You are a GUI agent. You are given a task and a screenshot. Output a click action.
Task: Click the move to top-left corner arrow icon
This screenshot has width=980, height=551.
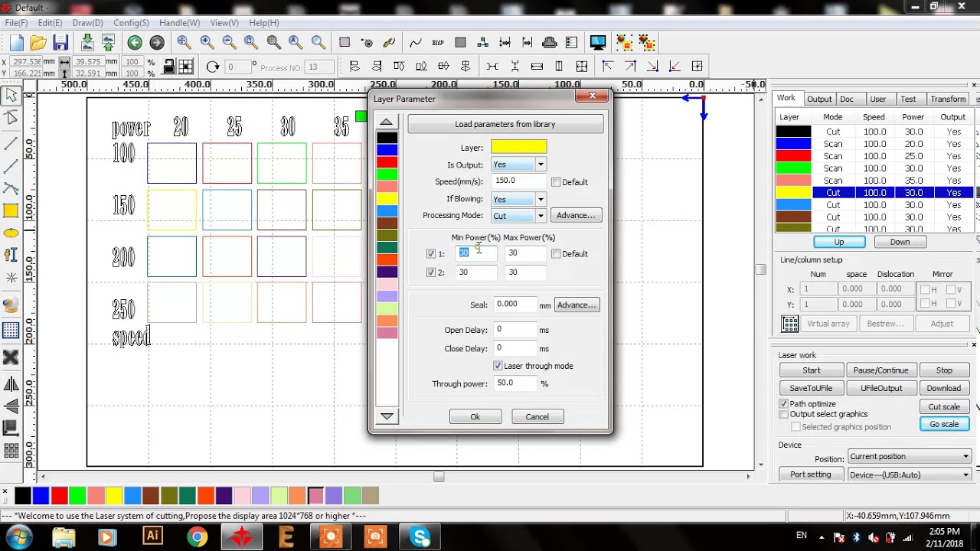607,67
